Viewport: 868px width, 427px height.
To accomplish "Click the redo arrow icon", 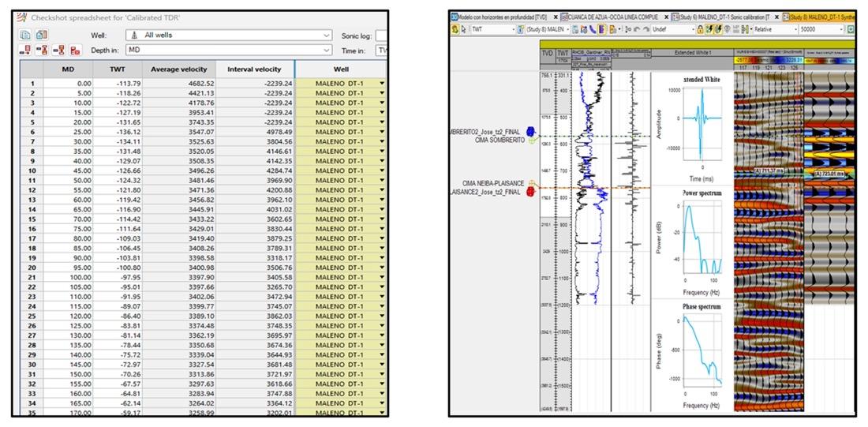I will click(x=645, y=29).
